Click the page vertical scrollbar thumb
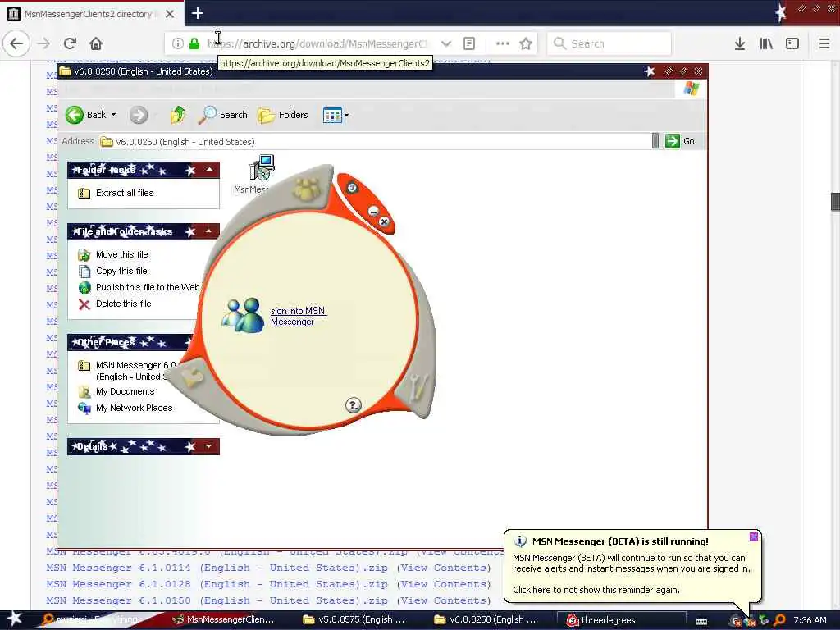The image size is (840, 630). (834, 202)
